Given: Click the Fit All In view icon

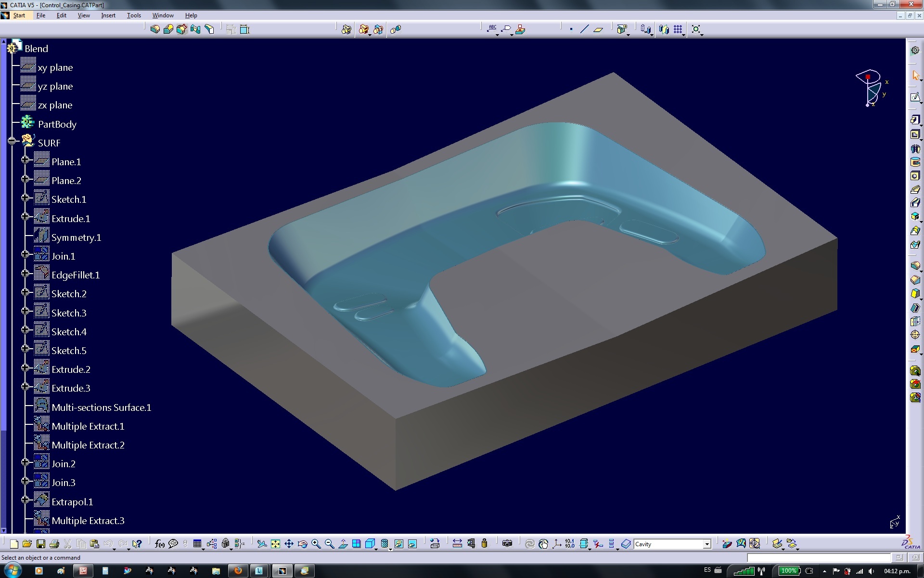Looking at the screenshot, I should point(275,544).
